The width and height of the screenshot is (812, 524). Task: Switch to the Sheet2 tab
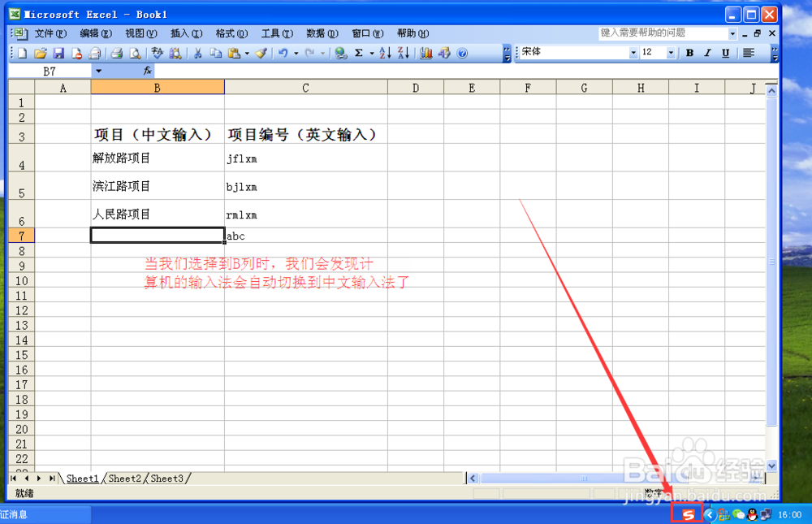[125, 479]
